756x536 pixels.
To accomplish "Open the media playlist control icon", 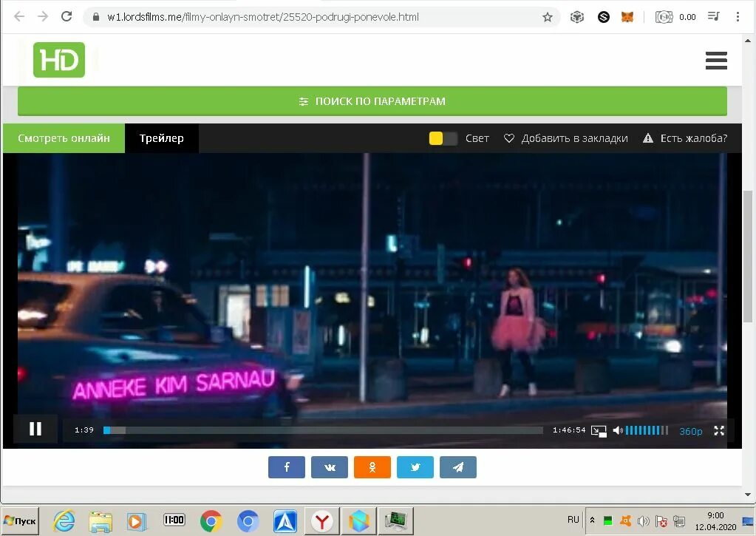I will [714, 17].
